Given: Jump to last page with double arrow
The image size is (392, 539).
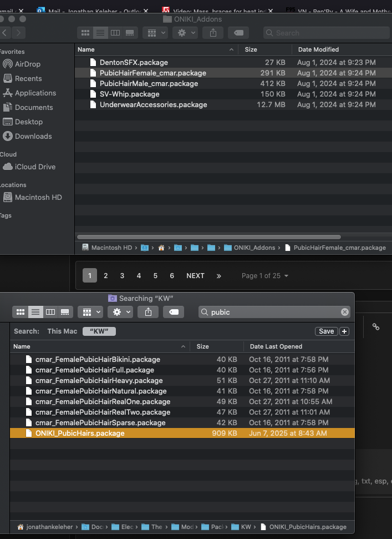Looking at the screenshot, I should click(x=218, y=276).
